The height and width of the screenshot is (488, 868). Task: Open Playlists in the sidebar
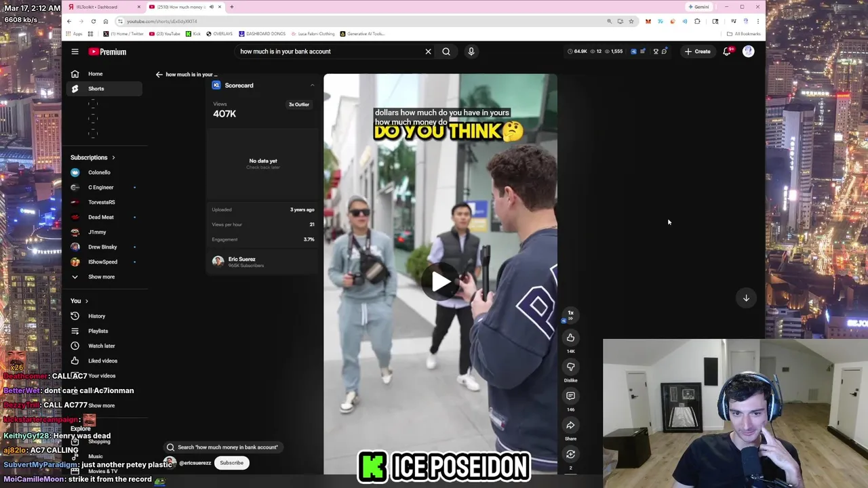[x=104, y=331]
